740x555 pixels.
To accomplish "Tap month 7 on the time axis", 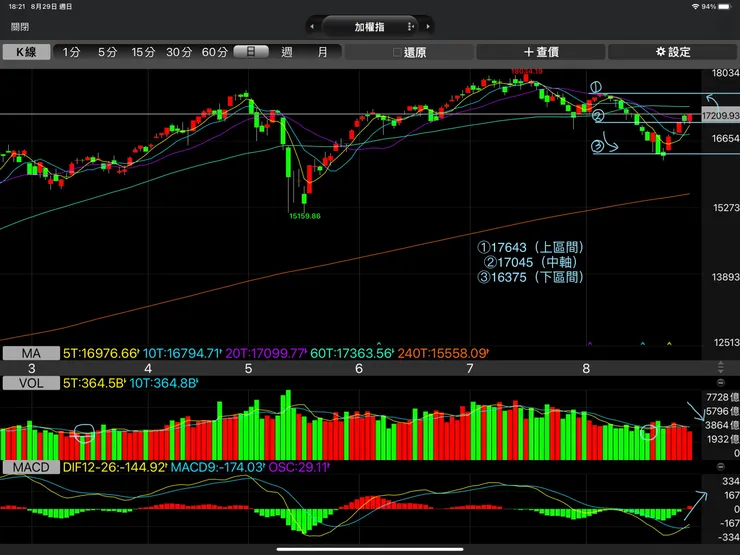I will pos(470,368).
